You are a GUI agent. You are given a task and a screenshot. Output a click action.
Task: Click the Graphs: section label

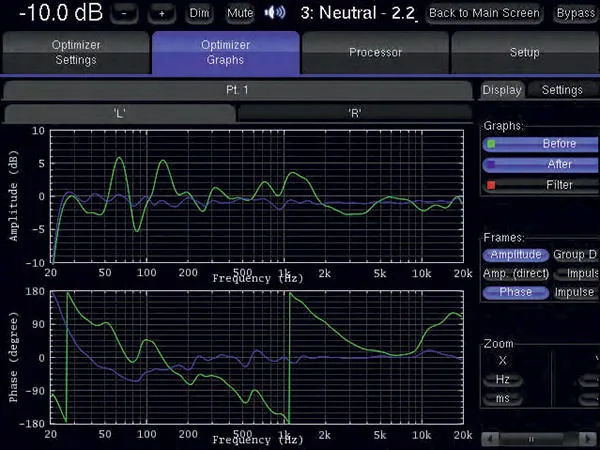503,126
